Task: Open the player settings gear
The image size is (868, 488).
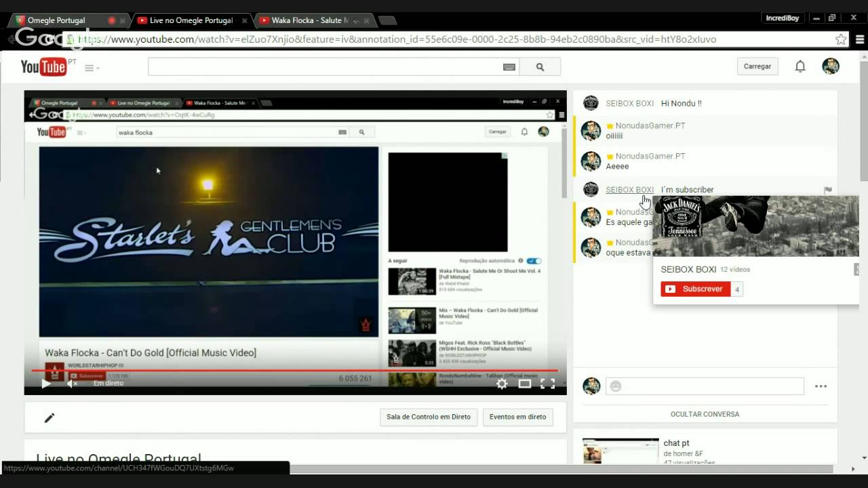Action: coord(502,384)
